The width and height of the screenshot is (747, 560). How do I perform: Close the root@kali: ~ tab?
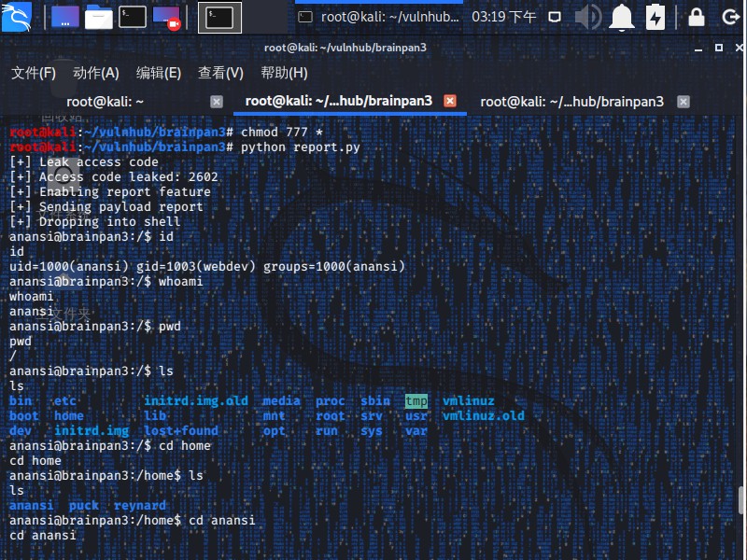217,102
